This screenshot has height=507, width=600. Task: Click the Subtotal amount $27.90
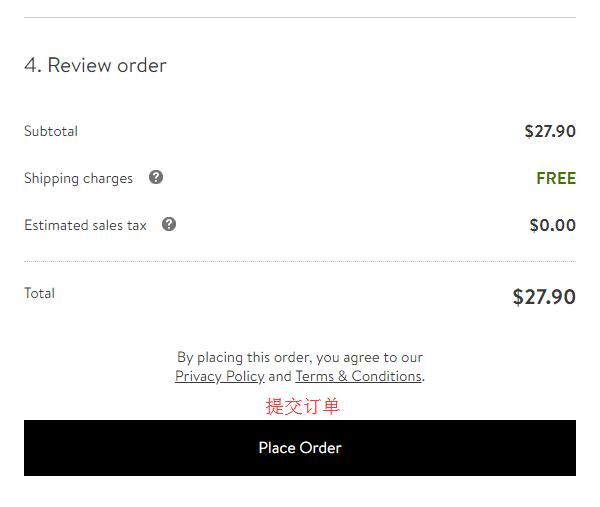pos(550,131)
